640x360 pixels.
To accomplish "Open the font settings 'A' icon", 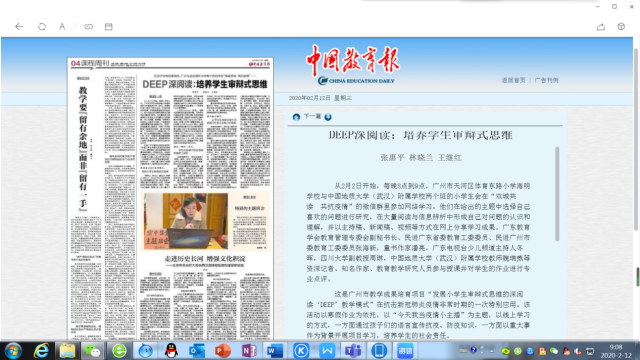I will point(62,27).
